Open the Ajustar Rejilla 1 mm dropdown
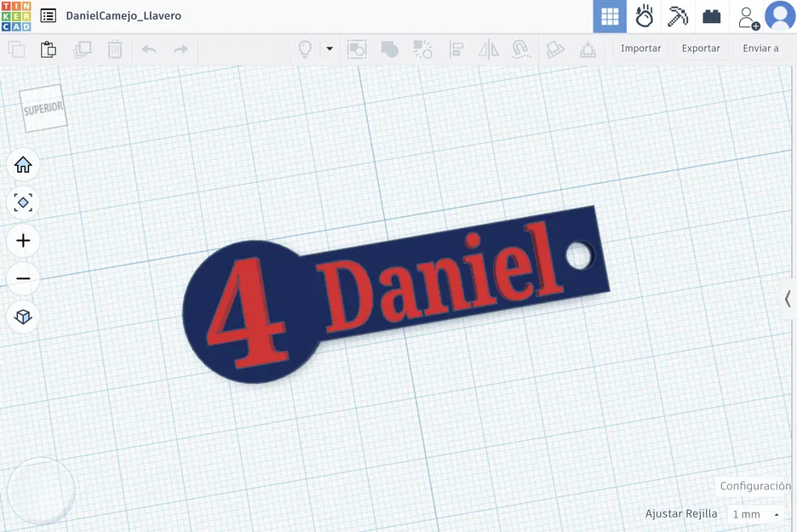 pyautogui.click(x=756, y=514)
